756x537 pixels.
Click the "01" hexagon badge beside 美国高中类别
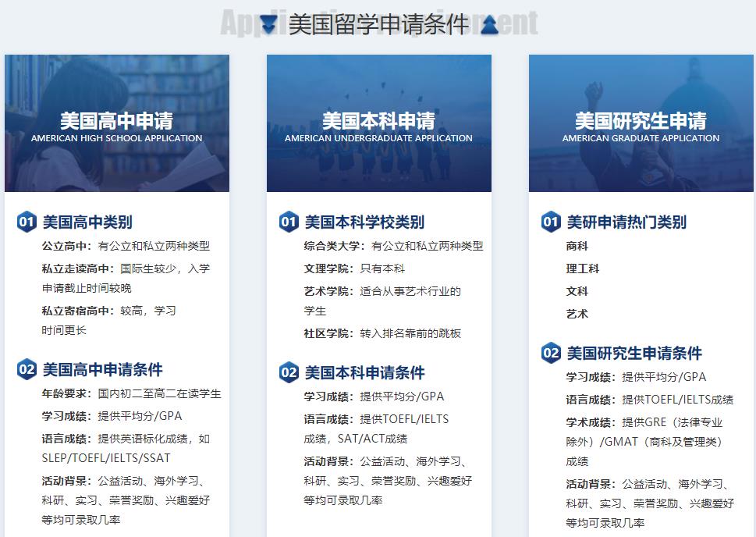click(x=26, y=222)
